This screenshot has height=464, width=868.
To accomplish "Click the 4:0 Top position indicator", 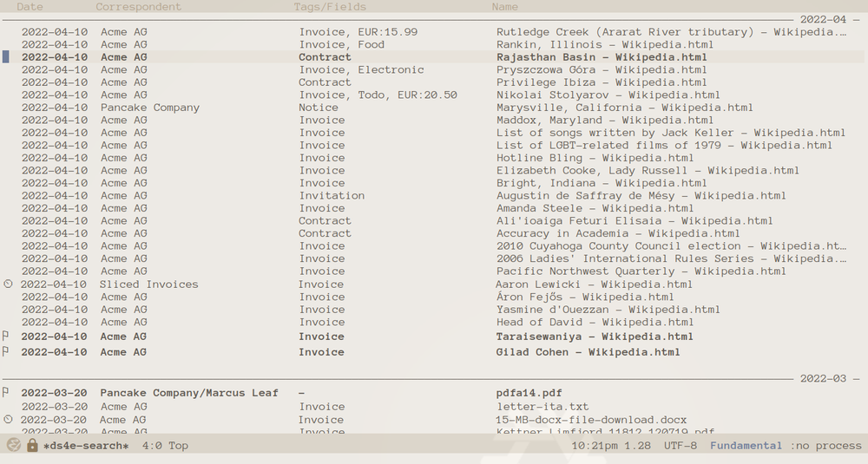I will pos(165,446).
